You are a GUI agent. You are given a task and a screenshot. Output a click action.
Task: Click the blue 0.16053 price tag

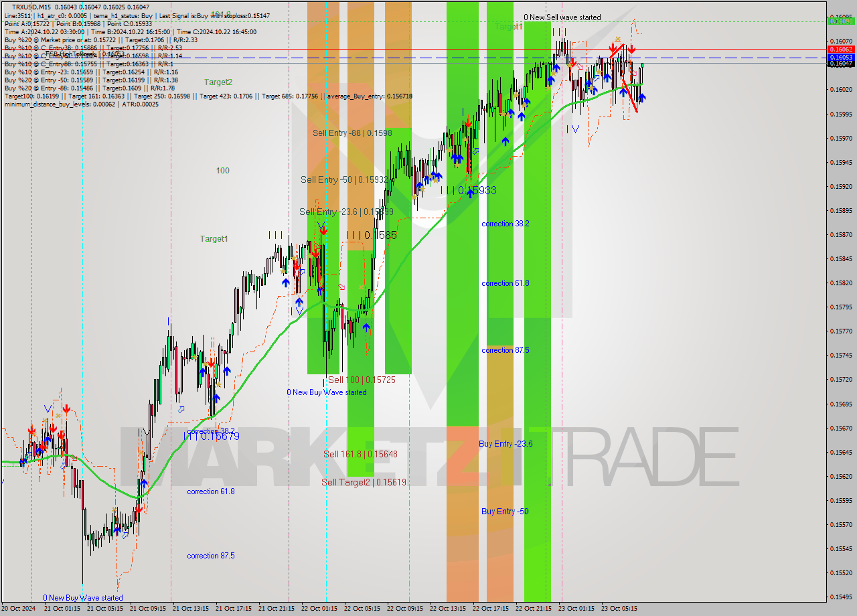[x=840, y=58]
